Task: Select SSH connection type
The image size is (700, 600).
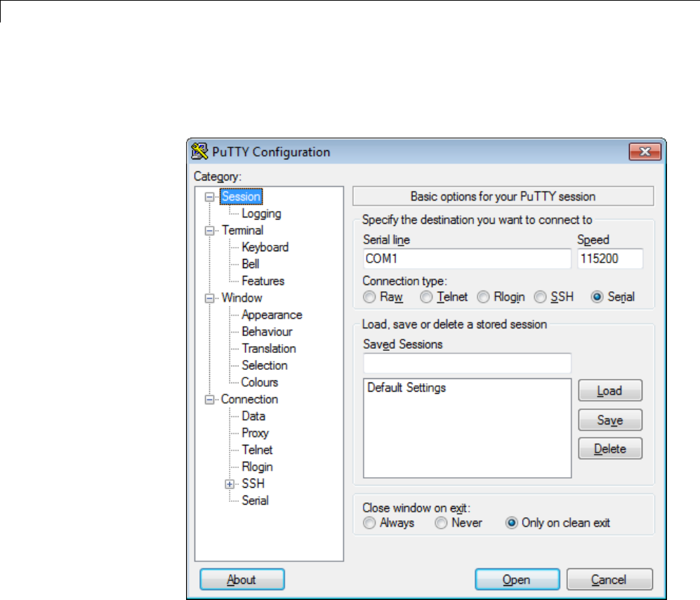Action: [540, 297]
